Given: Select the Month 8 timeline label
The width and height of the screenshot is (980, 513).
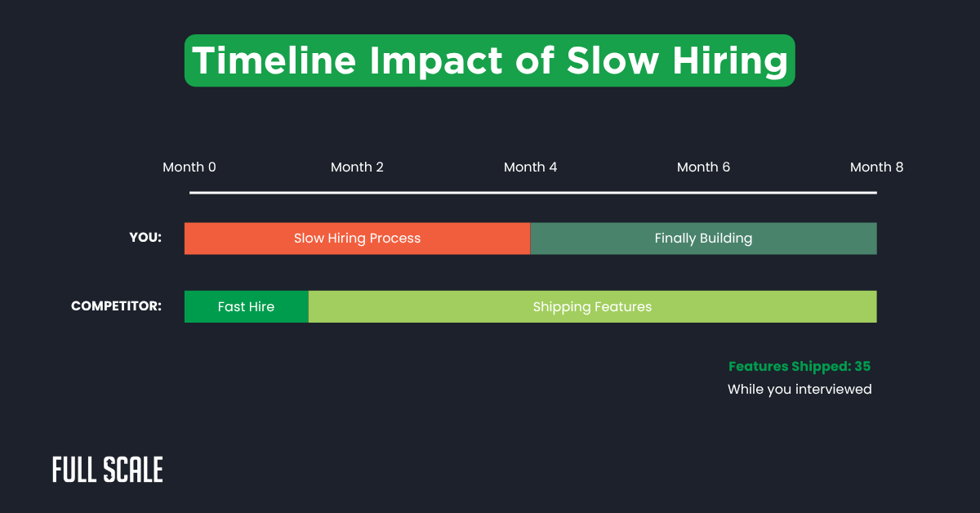Looking at the screenshot, I should [x=877, y=167].
